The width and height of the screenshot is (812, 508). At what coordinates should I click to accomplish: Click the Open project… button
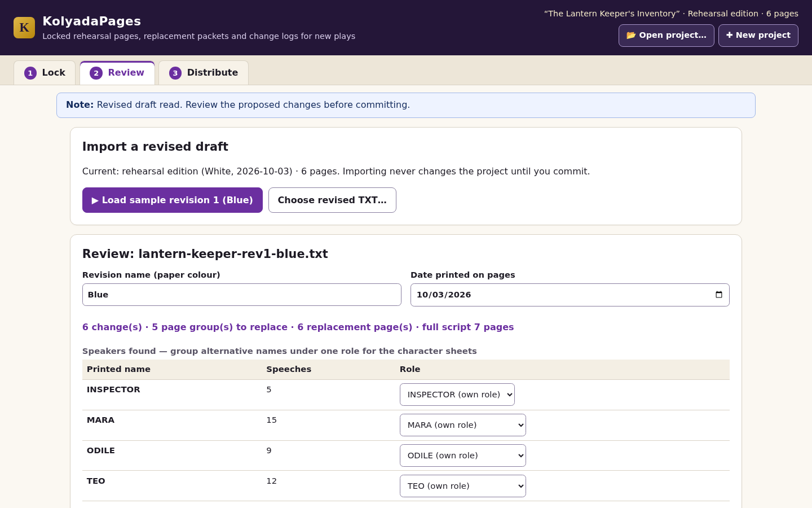pyautogui.click(x=667, y=36)
